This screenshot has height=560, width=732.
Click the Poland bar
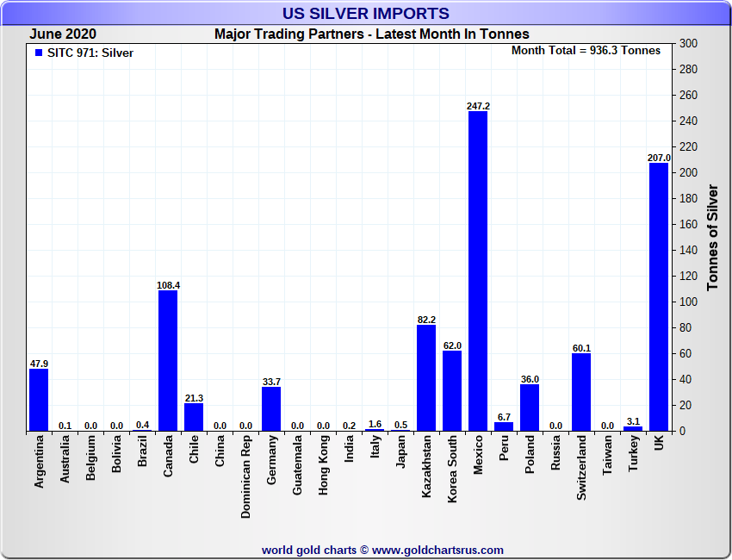click(530, 408)
